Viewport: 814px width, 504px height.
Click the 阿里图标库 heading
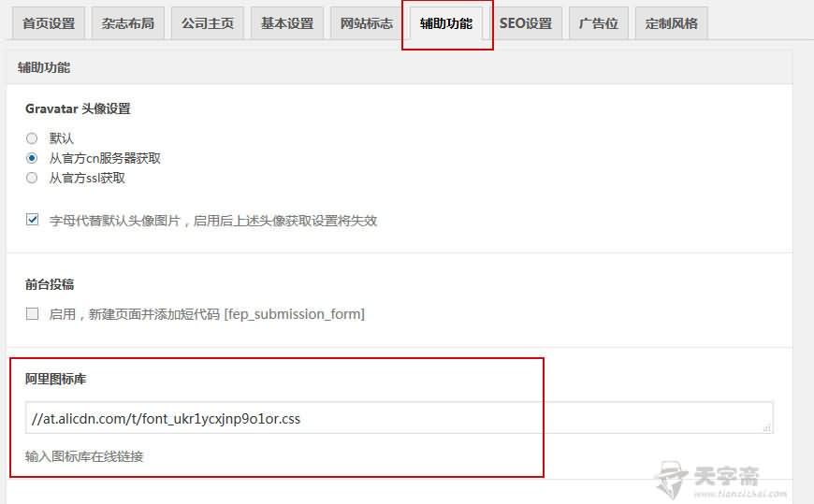pos(55,379)
